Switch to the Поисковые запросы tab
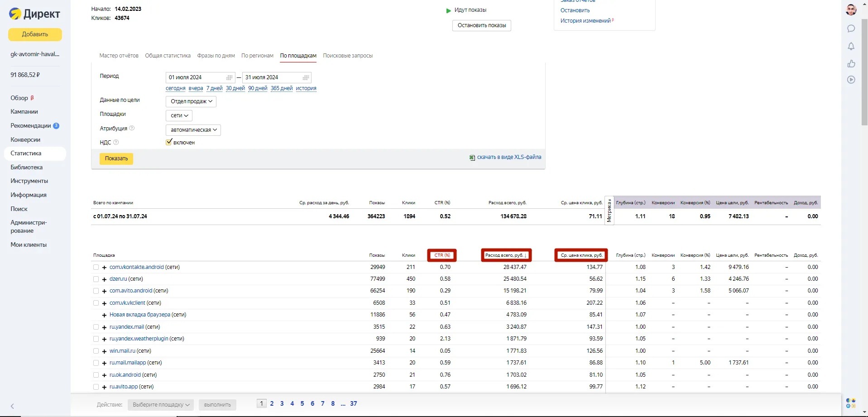Image resolution: width=868 pixels, height=417 pixels. 348,56
